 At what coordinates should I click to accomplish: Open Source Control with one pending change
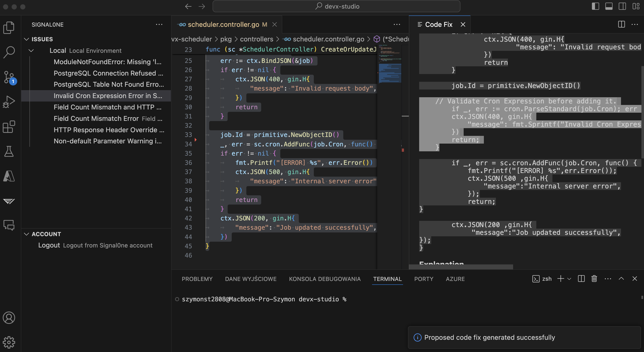pos(9,77)
